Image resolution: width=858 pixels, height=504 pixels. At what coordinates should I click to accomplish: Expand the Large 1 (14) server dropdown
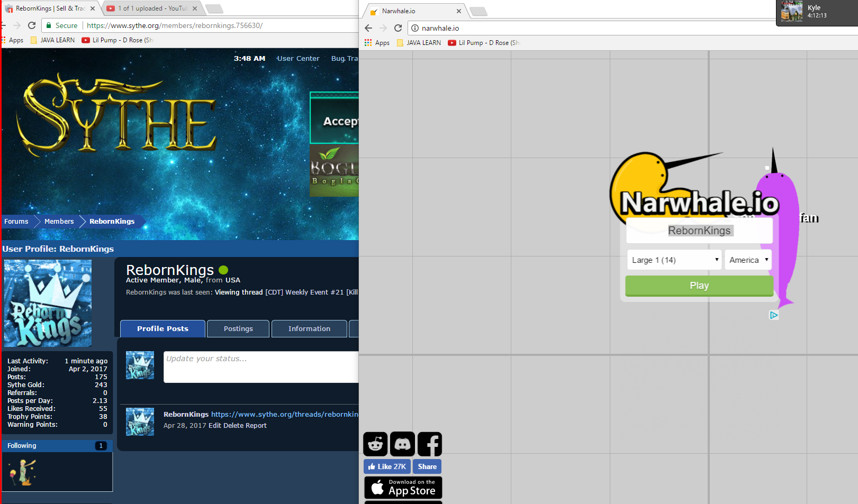[x=674, y=260]
